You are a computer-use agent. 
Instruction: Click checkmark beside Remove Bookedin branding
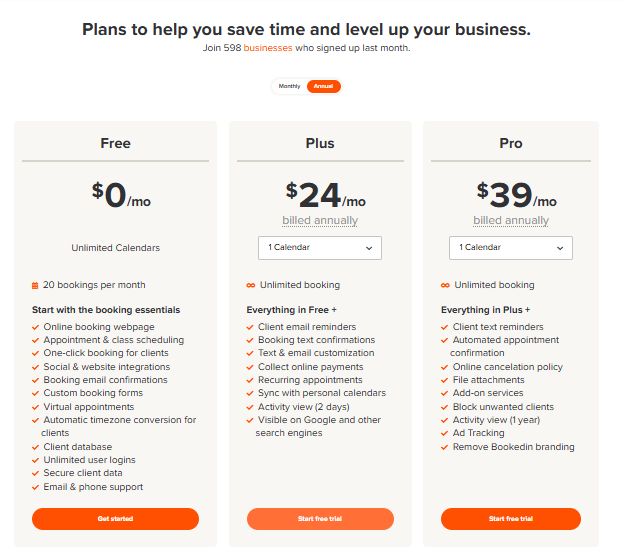pos(445,447)
